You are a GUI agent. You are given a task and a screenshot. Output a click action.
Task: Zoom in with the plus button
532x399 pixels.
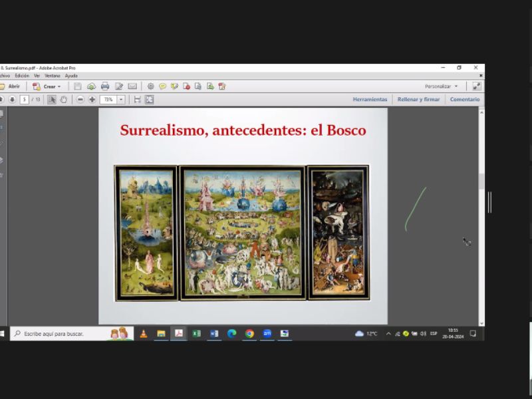pos(92,99)
